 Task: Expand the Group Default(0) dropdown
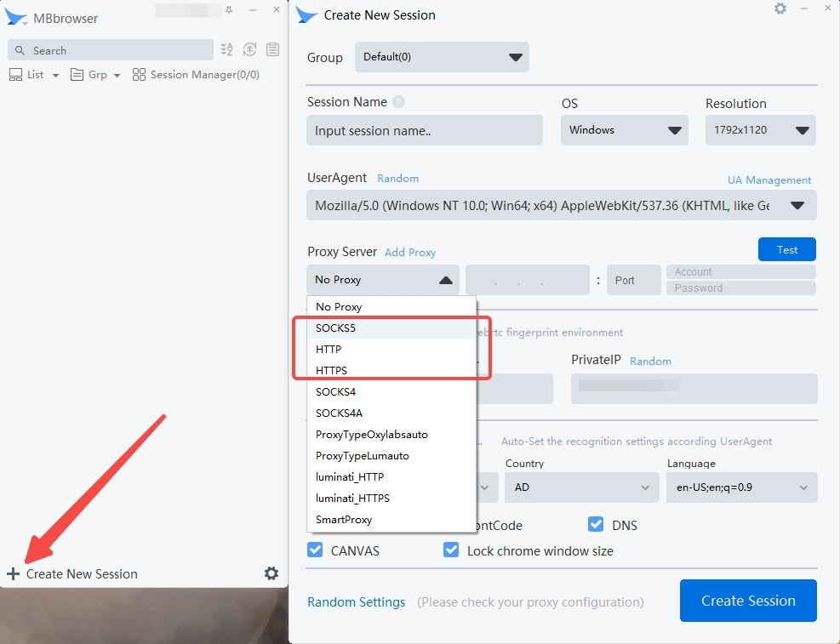(x=442, y=57)
